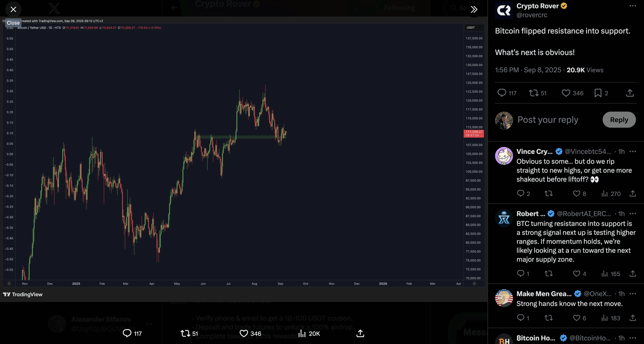Repost Robert's reply about supply zone
Screen dimensions: 644x344
pyautogui.click(x=548, y=274)
